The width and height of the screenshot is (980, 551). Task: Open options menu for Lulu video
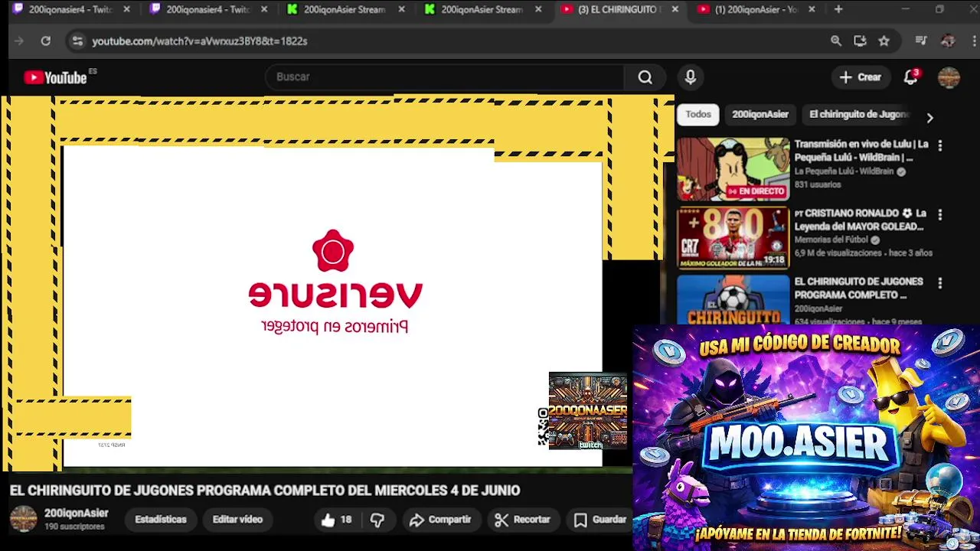point(940,145)
